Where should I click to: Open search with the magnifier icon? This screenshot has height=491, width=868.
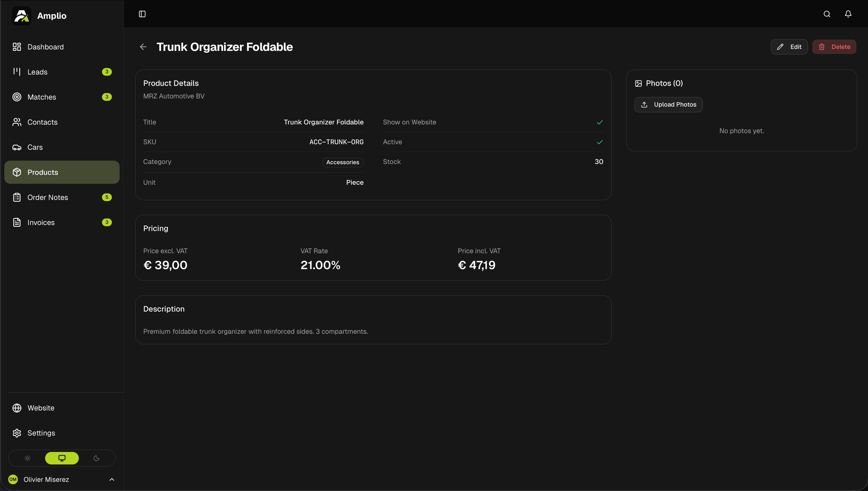827,14
